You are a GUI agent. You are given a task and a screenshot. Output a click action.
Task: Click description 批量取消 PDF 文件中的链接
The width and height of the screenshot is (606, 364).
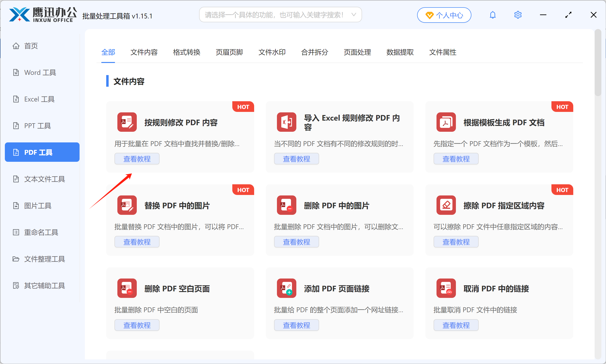475,310
